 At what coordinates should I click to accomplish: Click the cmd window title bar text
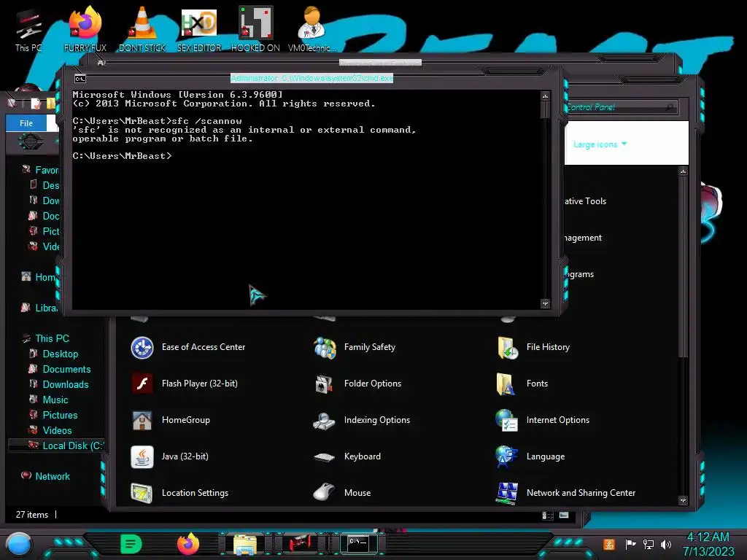(x=311, y=78)
